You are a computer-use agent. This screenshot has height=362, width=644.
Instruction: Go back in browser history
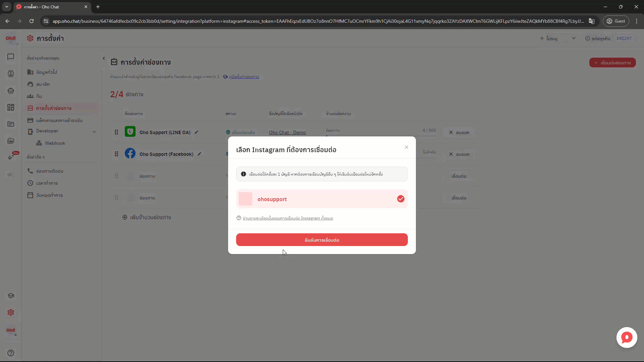(7, 21)
